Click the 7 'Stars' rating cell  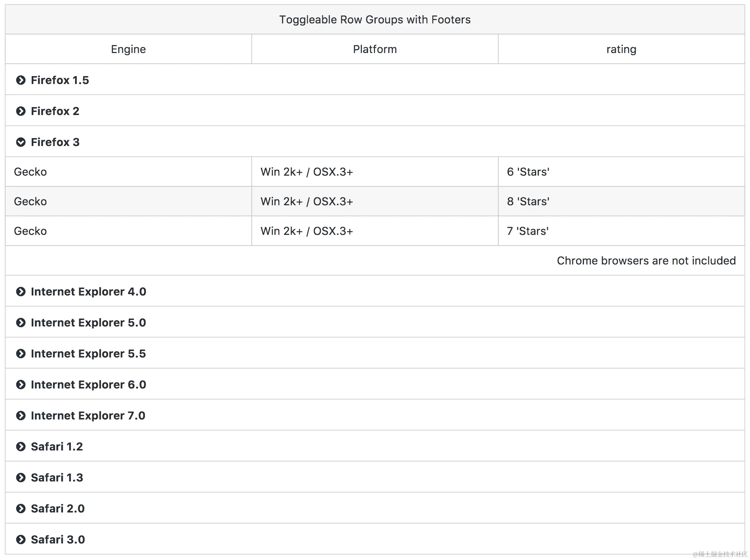(x=528, y=231)
